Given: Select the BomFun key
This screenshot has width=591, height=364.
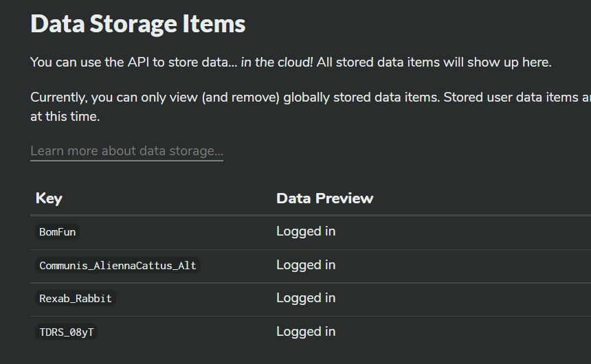Looking at the screenshot, I should (x=58, y=232).
